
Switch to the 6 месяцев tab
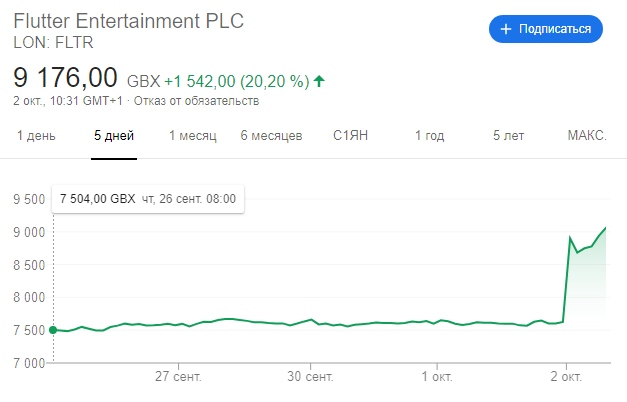271,136
